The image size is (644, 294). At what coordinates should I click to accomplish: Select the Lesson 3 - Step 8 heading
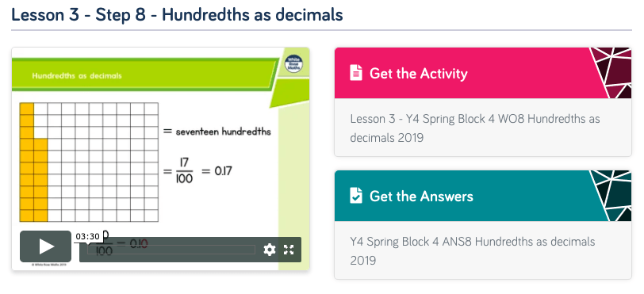[x=177, y=15]
